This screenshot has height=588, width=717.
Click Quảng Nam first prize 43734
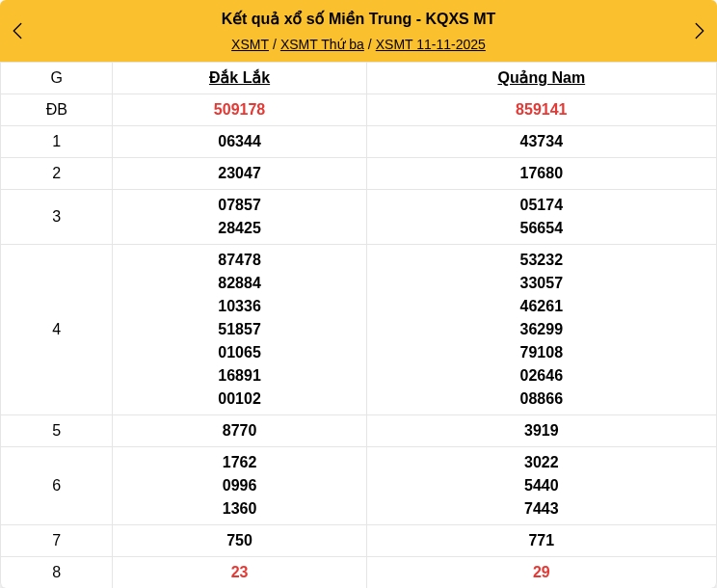541,142
